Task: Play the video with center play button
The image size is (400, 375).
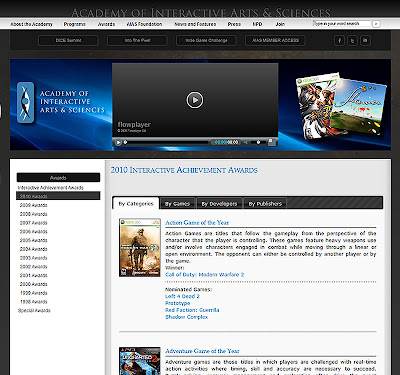Action: [x=195, y=100]
